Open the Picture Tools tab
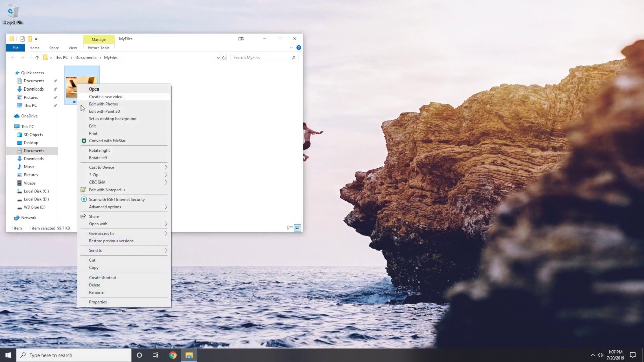The width and height of the screenshot is (644, 362). [x=98, y=48]
